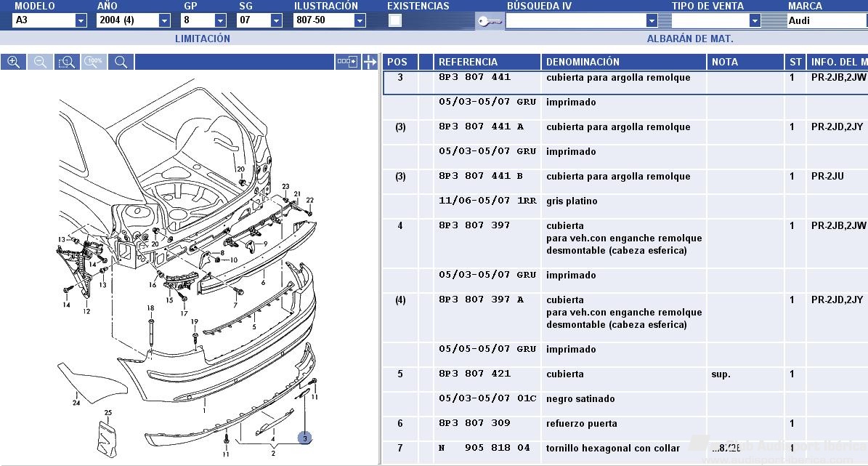Click date range '11/06-05/07 1RR'

pyautogui.click(x=487, y=201)
